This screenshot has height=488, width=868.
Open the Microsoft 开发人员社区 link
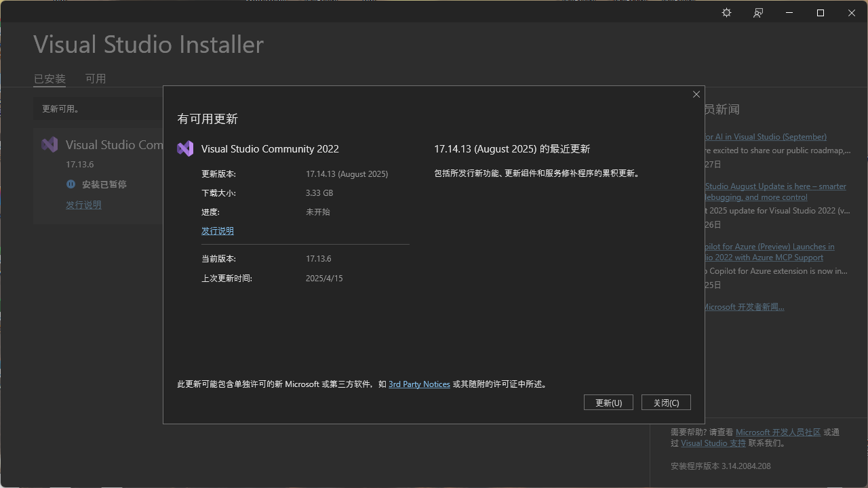(x=778, y=432)
